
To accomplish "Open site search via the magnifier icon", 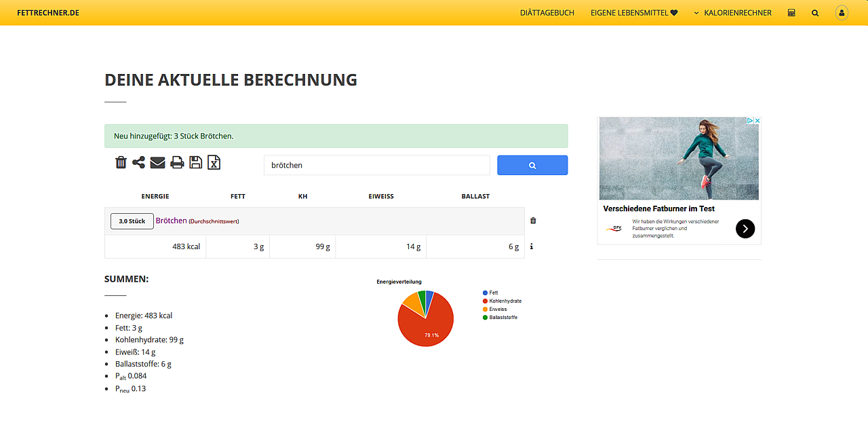I will click(815, 12).
